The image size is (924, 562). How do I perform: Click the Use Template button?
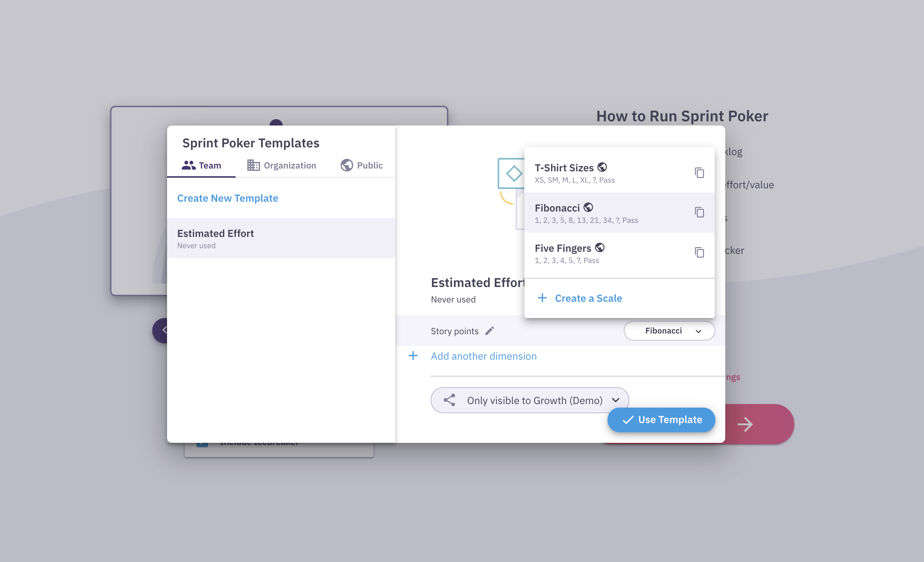(x=661, y=420)
